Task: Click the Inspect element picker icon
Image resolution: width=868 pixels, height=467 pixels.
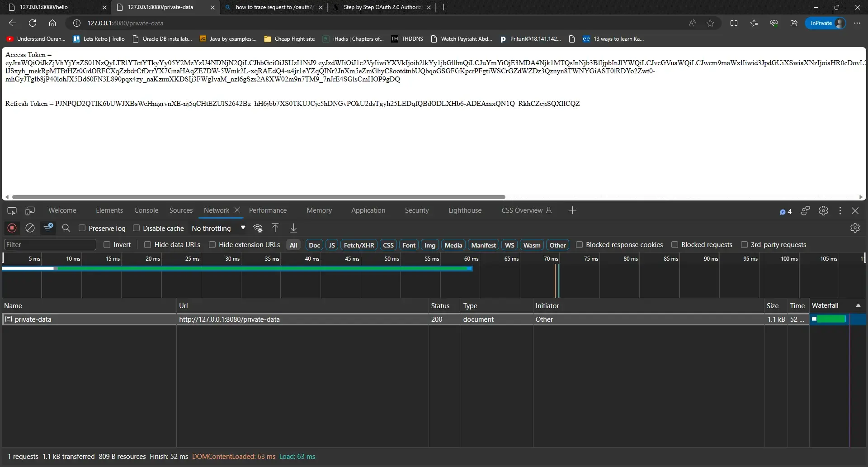Action: click(x=12, y=211)
